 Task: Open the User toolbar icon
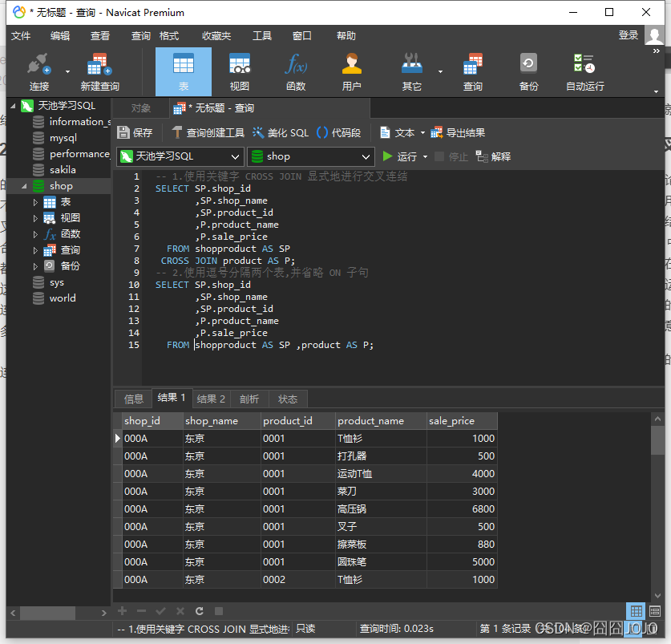351,72
